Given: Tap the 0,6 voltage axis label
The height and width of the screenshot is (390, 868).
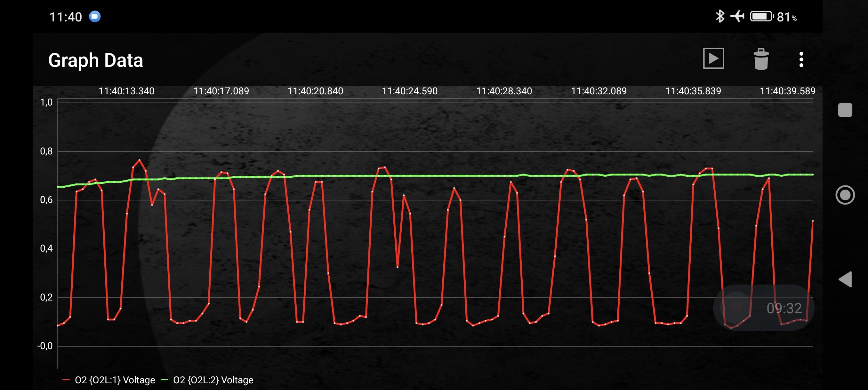Looking at the screenshot, I should tap(46, 200).
